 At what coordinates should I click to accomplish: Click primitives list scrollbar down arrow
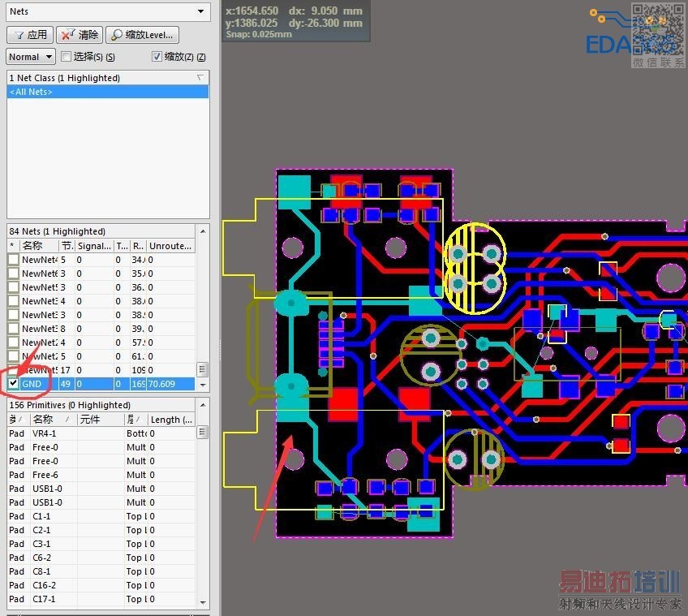click(x=203, y=602)
